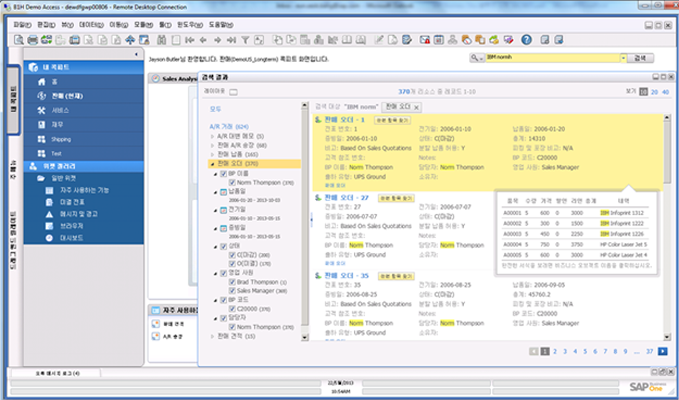Viewport: 679px width, 400px height.
Task: Open the 홈 home icon in sidebar
Action: (x=42, y=82)
